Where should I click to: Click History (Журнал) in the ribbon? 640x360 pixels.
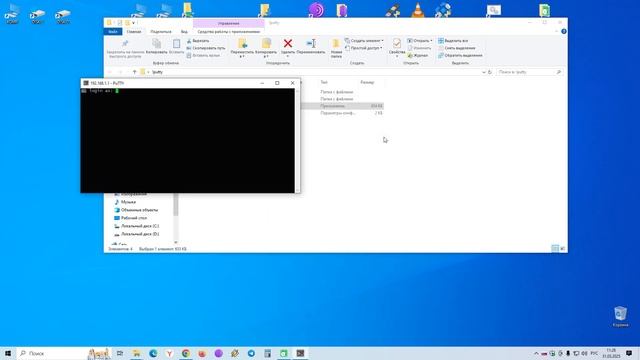(418, 56)
